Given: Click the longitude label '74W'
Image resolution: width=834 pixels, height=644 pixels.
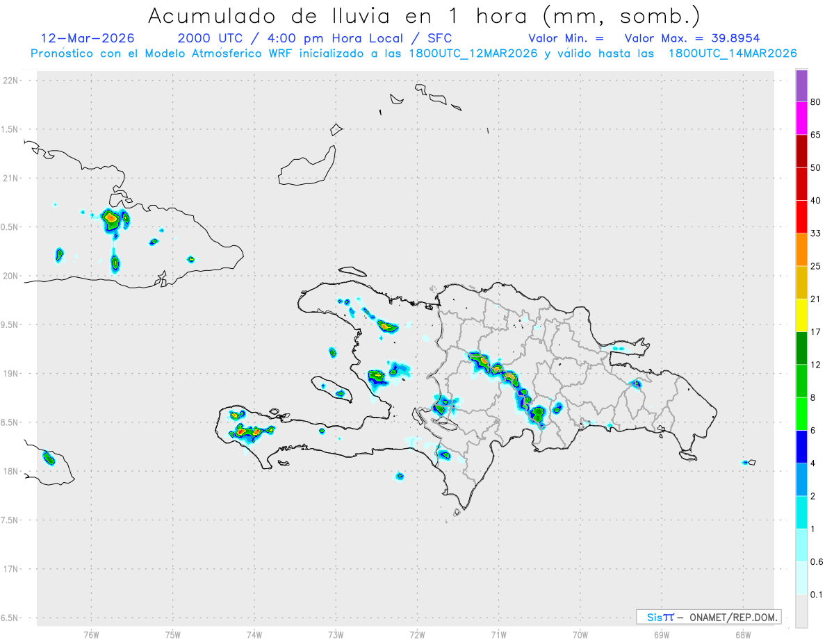Looking at the screenshot, I should coord(254,635).
